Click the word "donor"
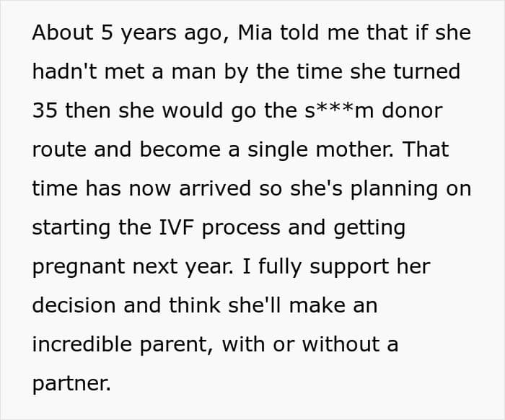Viewport: 505px width, 420px height. click(412, 110)
